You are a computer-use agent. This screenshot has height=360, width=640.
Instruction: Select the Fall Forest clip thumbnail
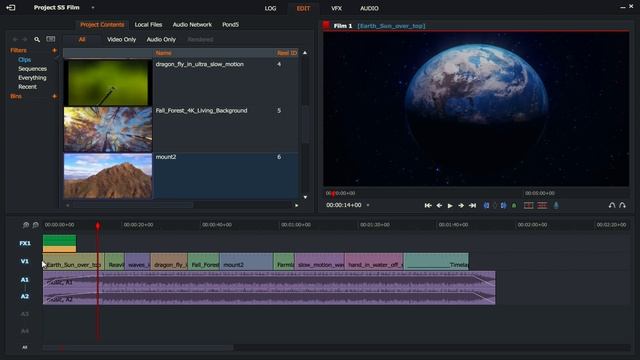(x=108, y=129)
